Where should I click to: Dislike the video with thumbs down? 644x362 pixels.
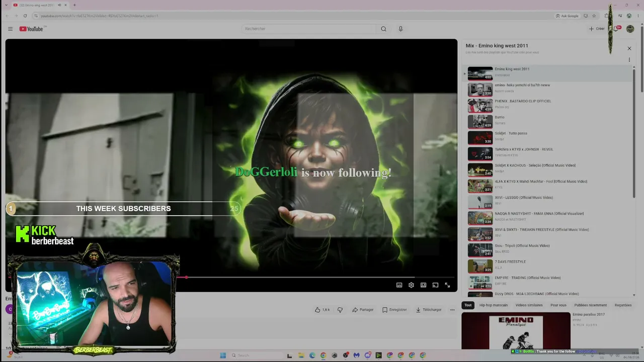[340, 310]
